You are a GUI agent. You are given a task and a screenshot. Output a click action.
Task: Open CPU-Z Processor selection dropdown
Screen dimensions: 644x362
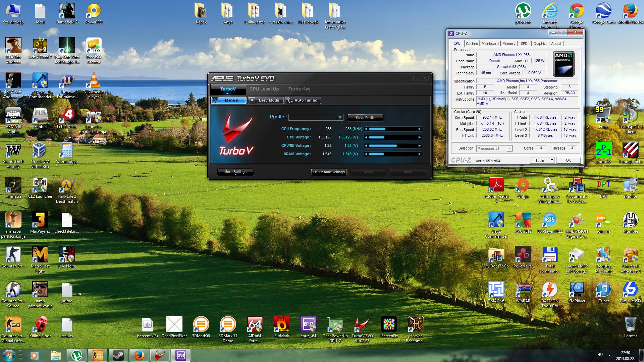pos(494,148)
